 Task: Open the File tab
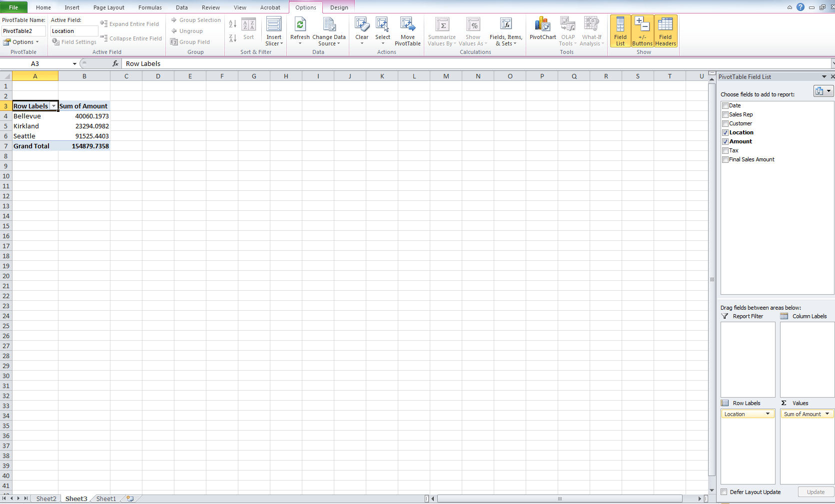[x=13, y=7]
